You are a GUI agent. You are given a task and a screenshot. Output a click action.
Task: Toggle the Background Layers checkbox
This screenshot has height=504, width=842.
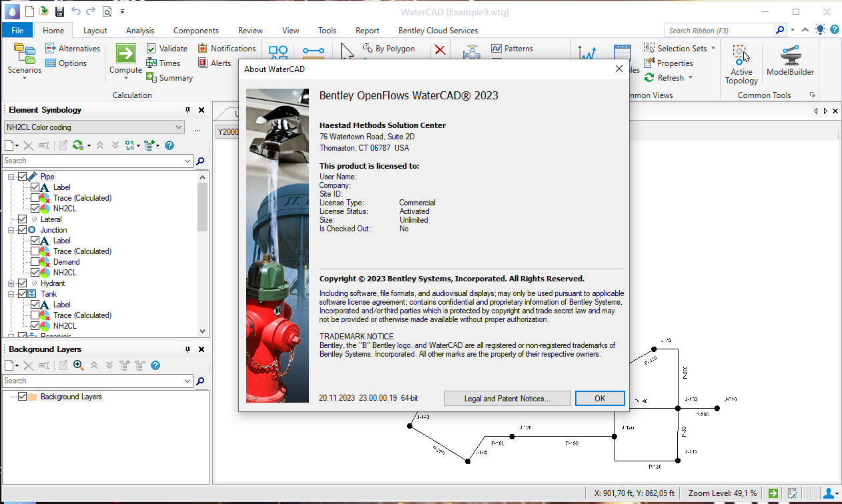pos(22,397)
